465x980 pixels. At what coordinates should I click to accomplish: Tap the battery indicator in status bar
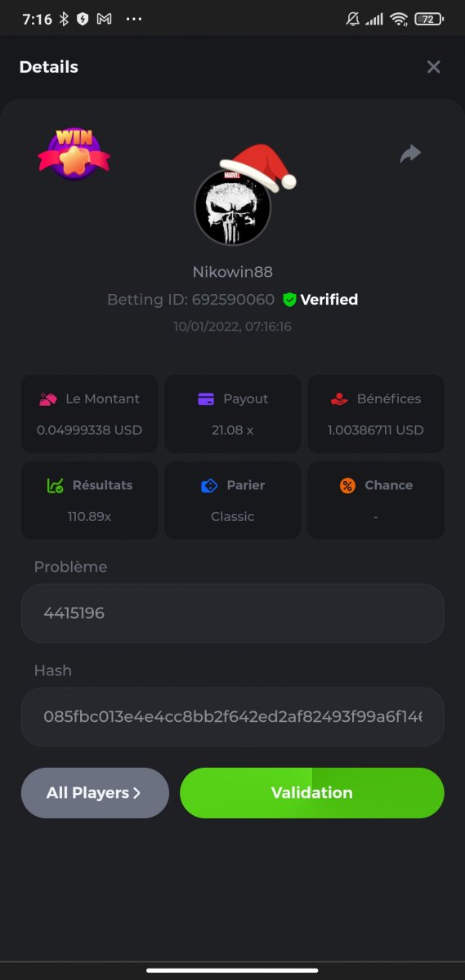pos(429,19)
